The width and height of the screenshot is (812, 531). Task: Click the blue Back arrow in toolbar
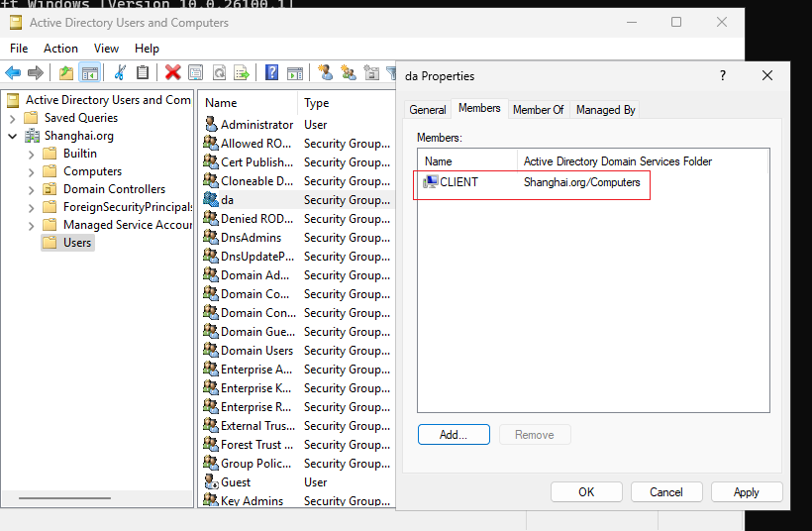(x=13, y=72)
